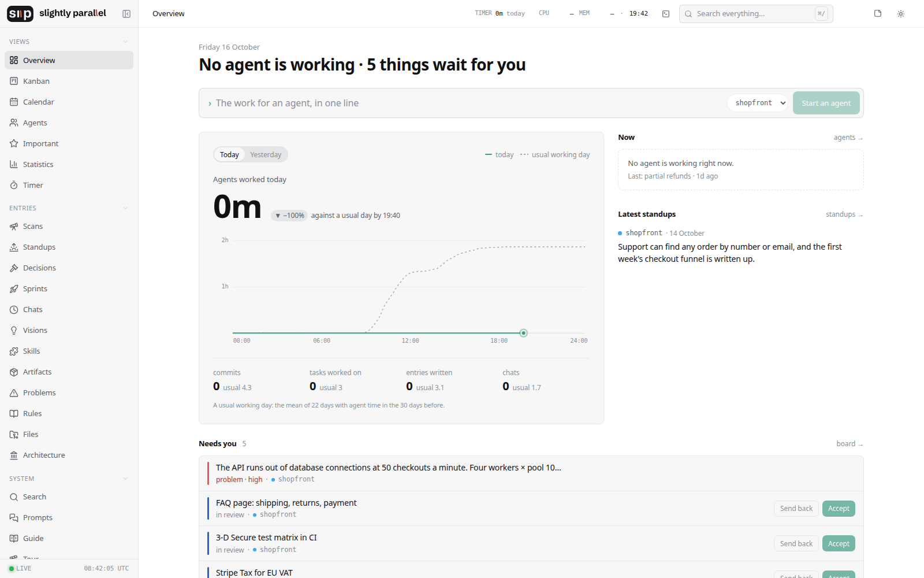Follow the standups link
The width and height of the screenshot is (924, 578).
[x=844, y=214]
